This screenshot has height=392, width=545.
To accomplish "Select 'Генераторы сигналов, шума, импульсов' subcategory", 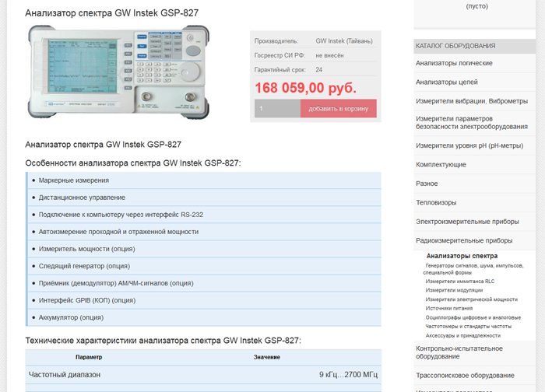I will click(x=473, y=269).
